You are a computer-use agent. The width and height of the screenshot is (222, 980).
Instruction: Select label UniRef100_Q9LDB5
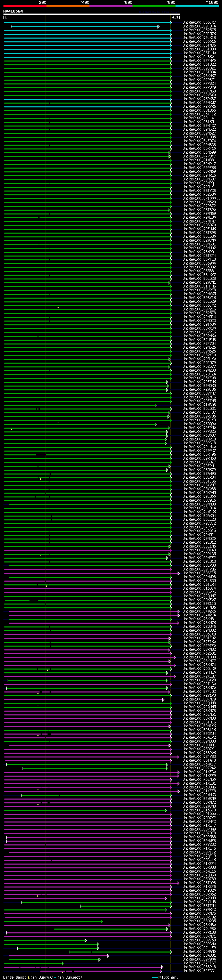coord(199,137)
